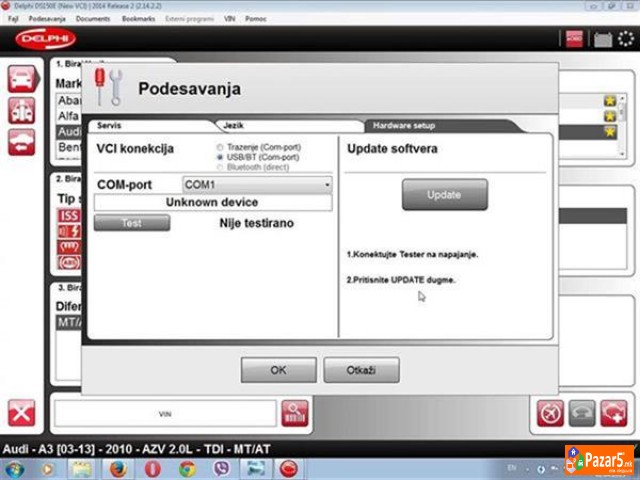Click the Update software button

444,195
